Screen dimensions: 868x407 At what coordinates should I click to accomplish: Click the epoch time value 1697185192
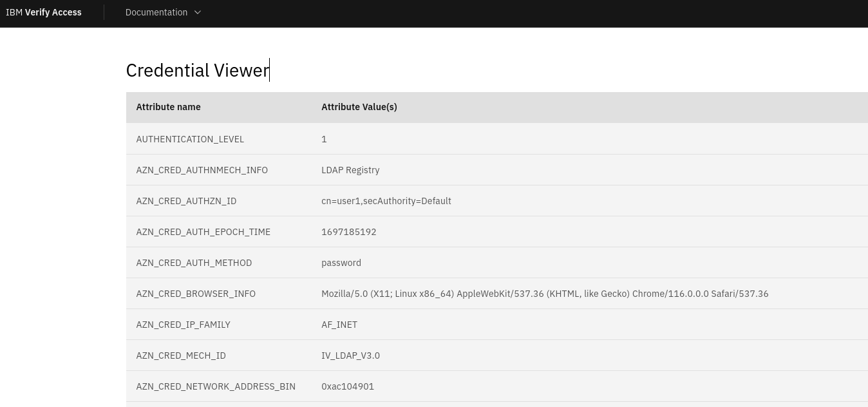pyautogui.click(x=348, y=232)
